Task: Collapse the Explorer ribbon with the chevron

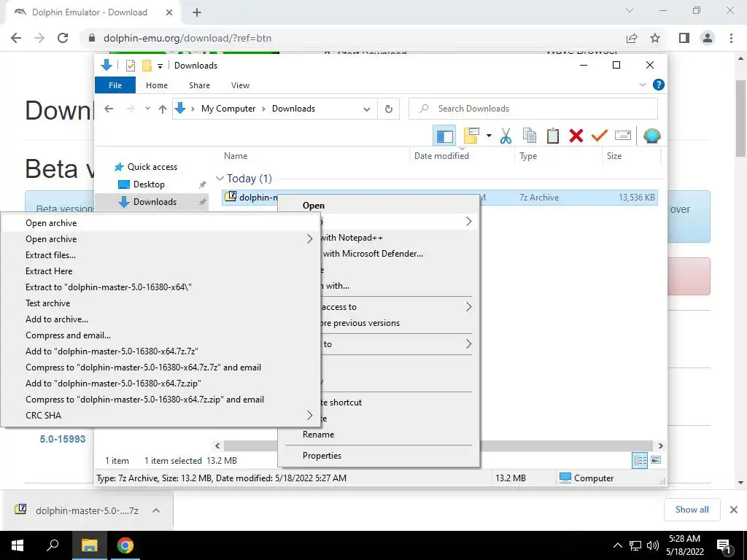Action: click(642, 85)
